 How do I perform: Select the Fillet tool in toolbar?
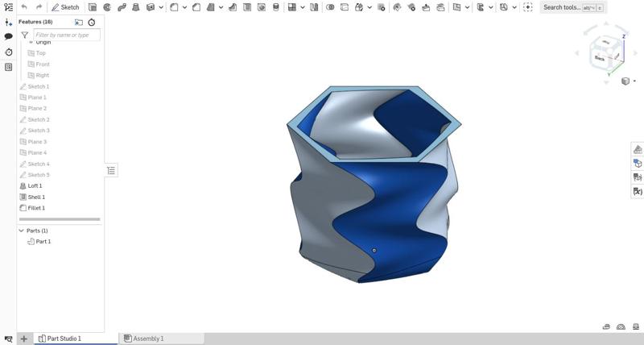pyautogui.click(x=174, y=7)
